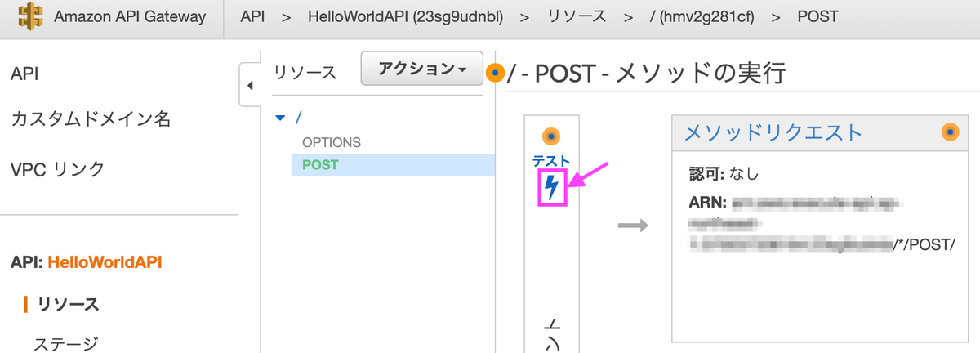Screen dimensions: 980x353
Task: Select リソース under the HelloWorldAPI section
Action: click(69, 305)
